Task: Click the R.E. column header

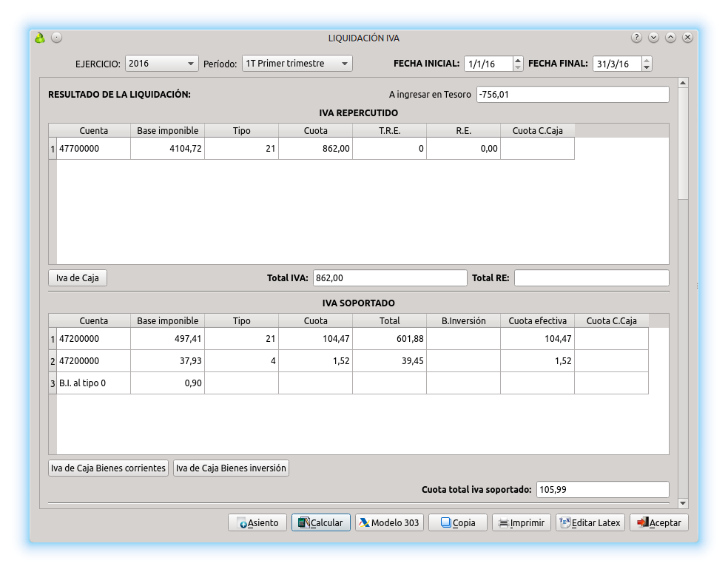Action: [463, 130]
